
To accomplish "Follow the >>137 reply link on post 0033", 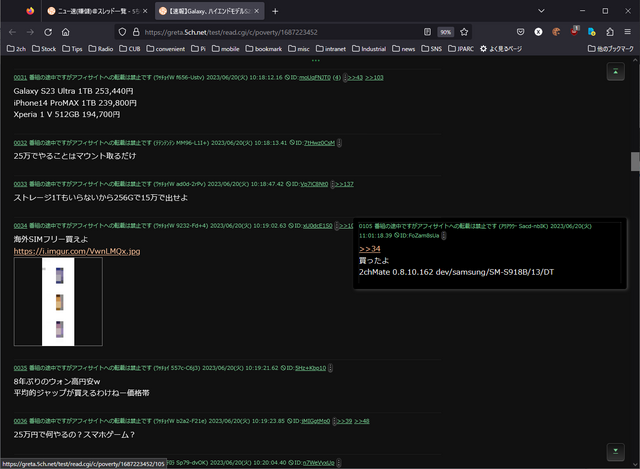I will tap(344, 184).
